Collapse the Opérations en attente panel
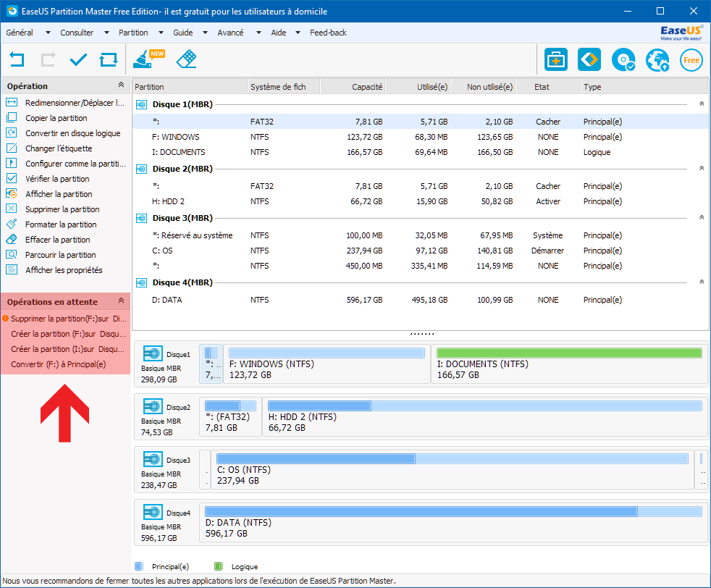 click(121, 301)
